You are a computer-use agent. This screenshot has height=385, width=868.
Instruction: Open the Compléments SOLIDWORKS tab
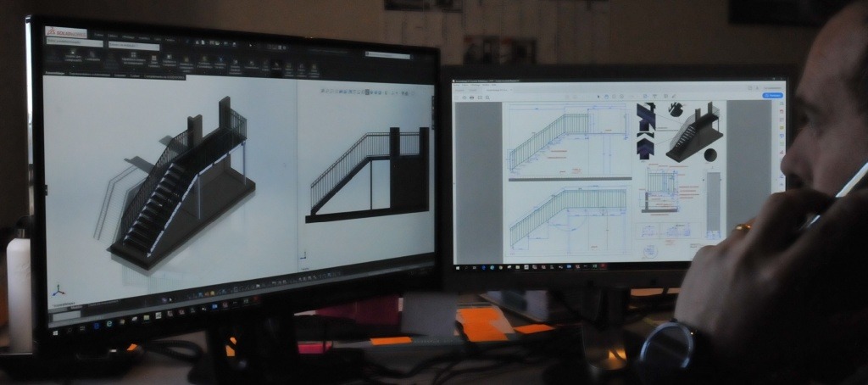coord(164,76)
